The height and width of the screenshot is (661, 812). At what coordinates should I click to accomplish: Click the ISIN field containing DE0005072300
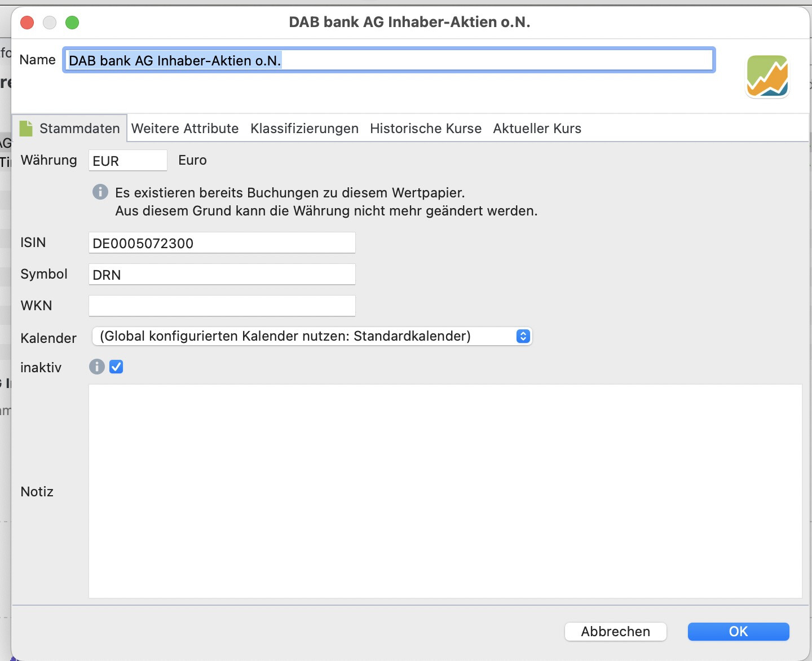coord(222,243)
